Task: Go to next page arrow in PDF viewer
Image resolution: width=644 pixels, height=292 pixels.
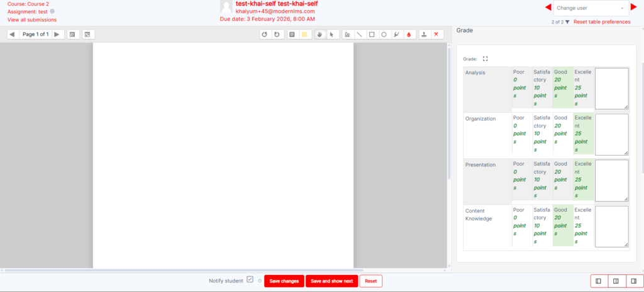Action: (x=58, y=35)
